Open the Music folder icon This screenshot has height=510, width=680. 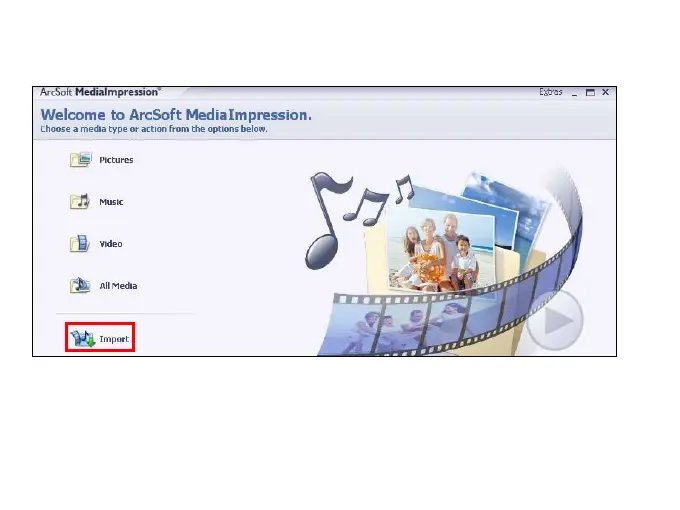pos(80,202)
